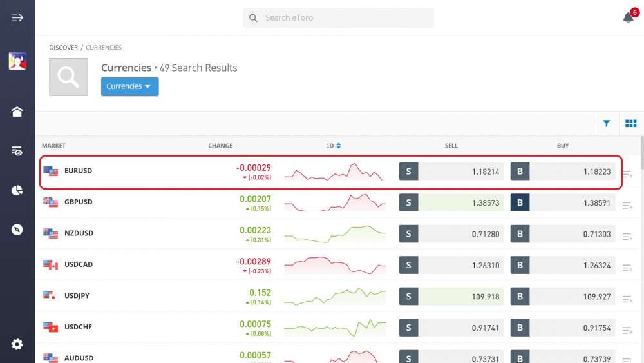Click the large search placeholder image
The height and width of the screenshot is (363, 644).
tap(68, 77)
